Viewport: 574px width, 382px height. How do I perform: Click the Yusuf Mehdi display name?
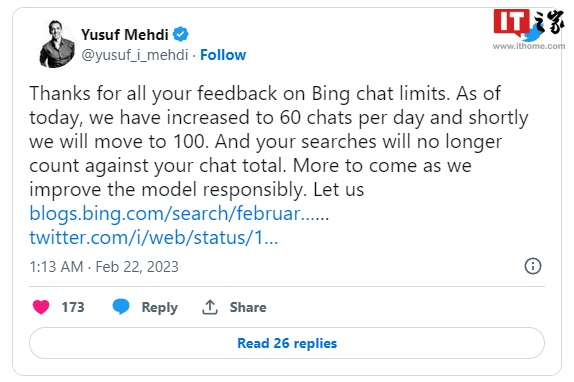click(125, 35)
